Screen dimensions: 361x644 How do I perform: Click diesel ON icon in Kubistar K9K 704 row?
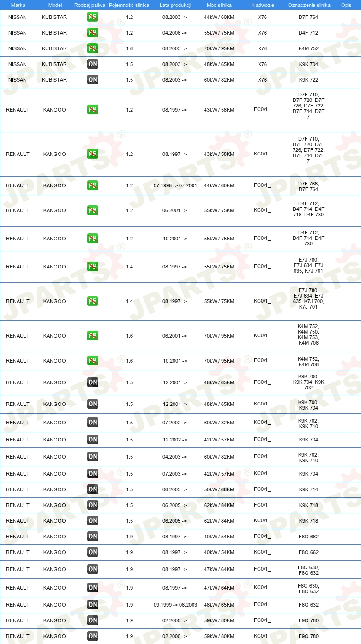click(x=93, y=64)
